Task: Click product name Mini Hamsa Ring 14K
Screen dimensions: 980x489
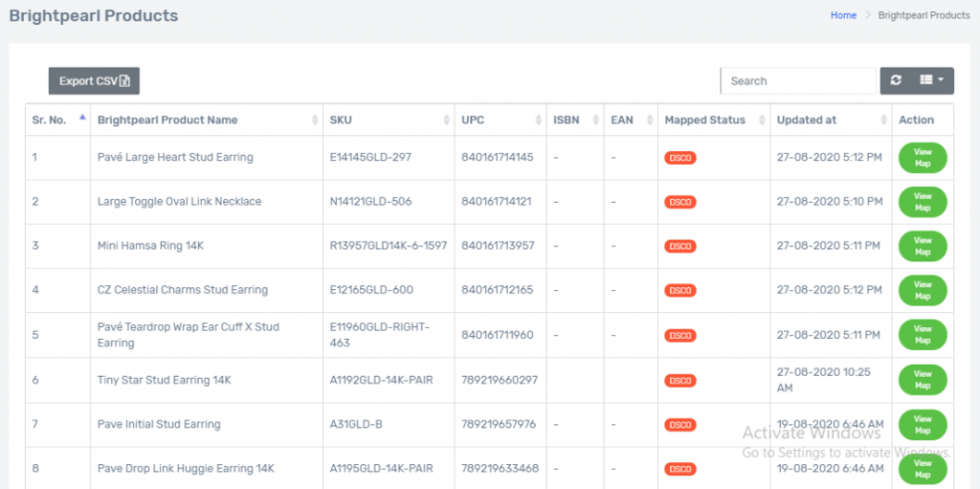Action: click(150, 246)
